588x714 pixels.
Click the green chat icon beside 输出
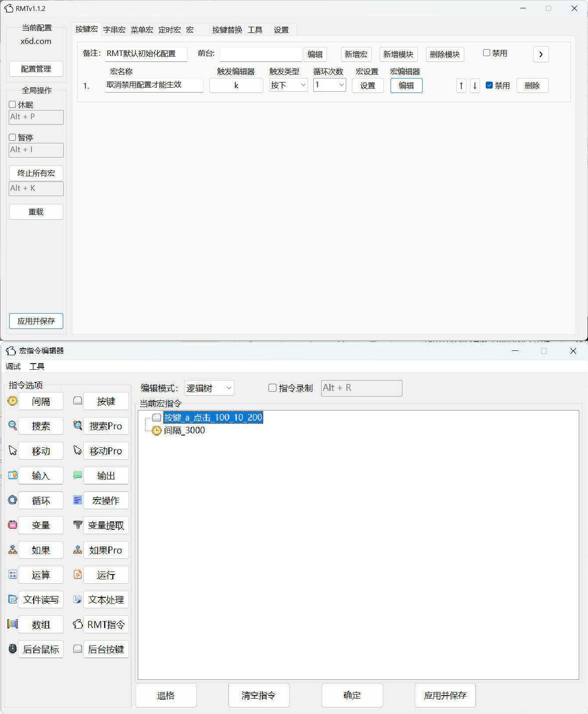[x=78, y=475]
